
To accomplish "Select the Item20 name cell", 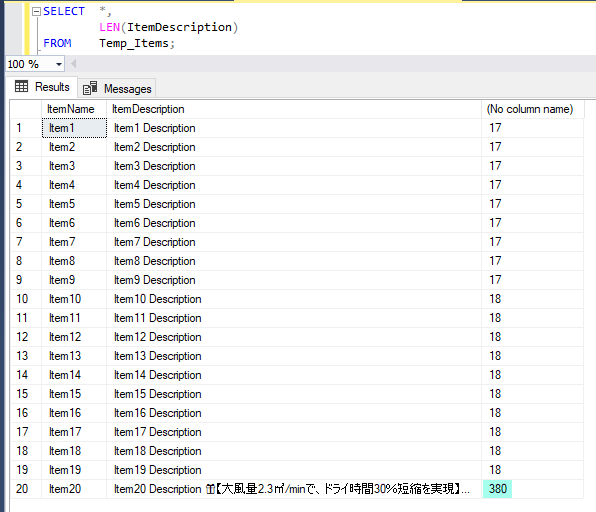I will 74,489.
